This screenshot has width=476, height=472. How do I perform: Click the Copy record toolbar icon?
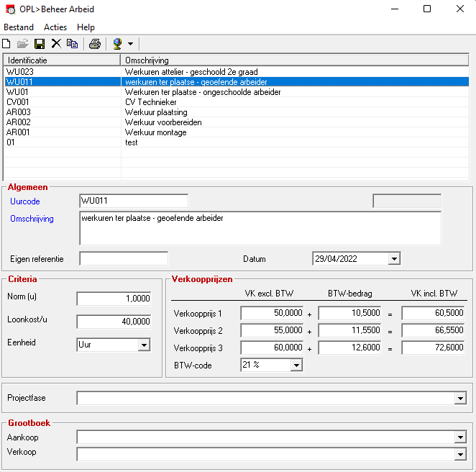tap(72, 44)
